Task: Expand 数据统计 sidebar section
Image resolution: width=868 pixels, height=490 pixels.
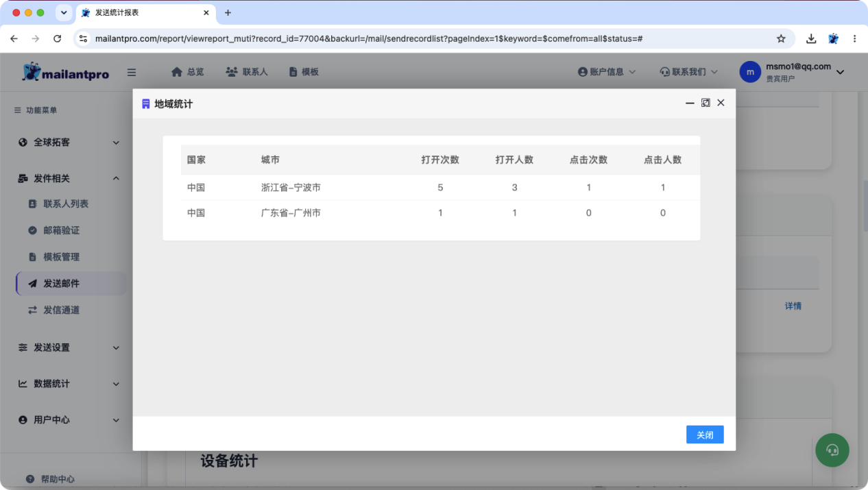Action: click(69, 384)
